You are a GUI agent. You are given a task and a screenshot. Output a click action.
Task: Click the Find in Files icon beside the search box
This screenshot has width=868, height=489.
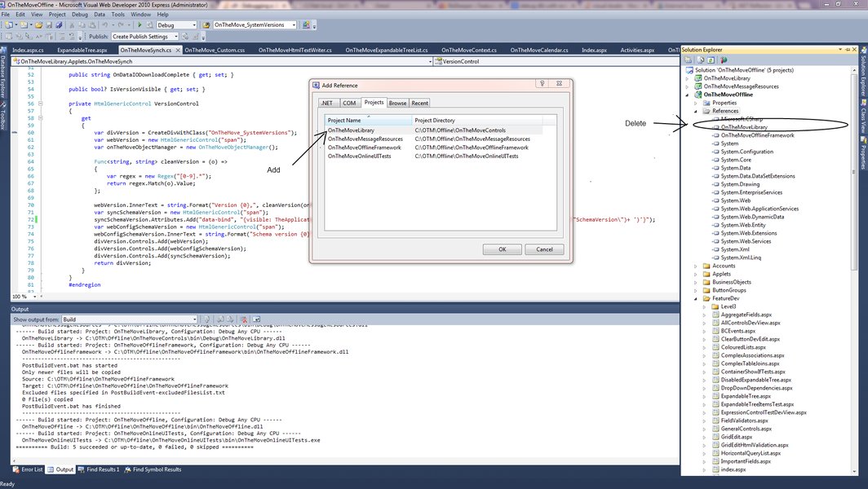[206, 25]
